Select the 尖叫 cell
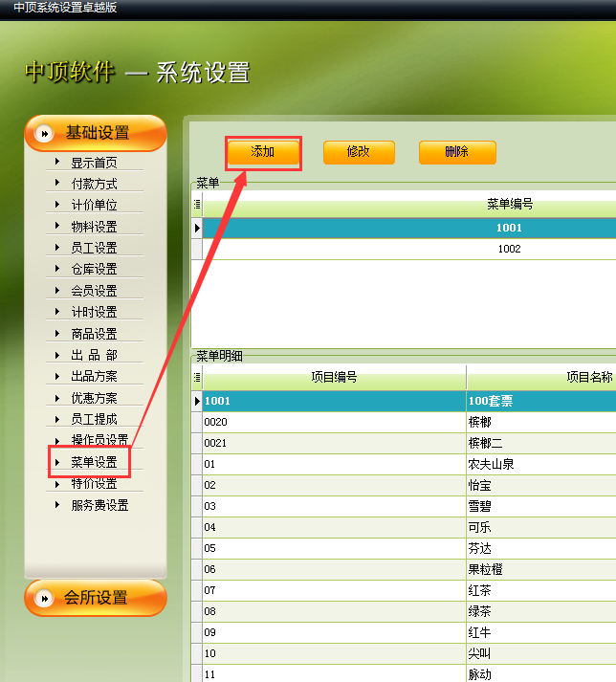This screenshot has width=616, height=682. point(541,653)
